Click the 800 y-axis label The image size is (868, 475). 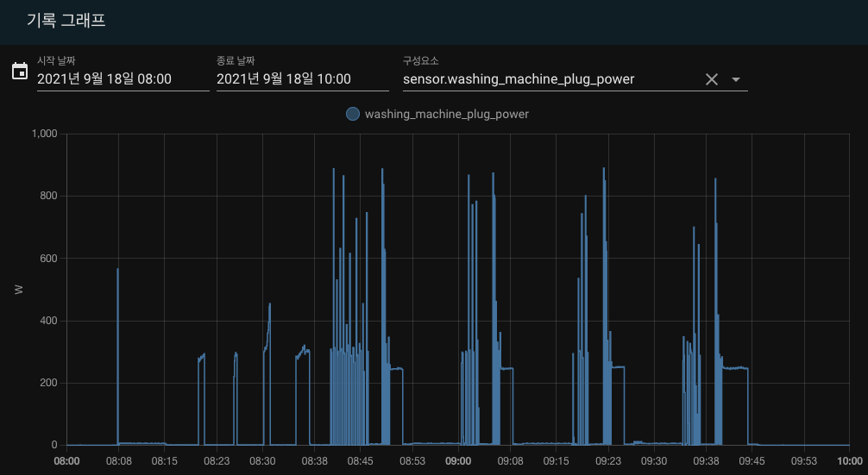pyautogui.click(x=50, y=196)
